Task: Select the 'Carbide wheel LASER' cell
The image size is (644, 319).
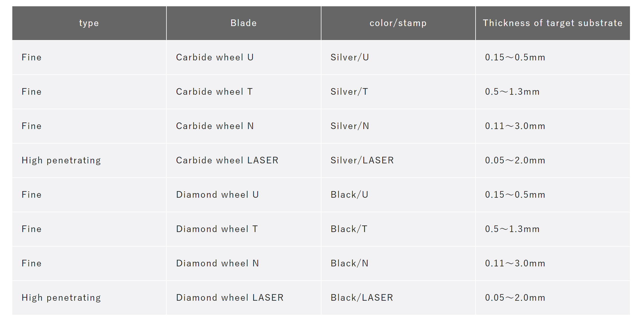Action: [x=244, y=161]
